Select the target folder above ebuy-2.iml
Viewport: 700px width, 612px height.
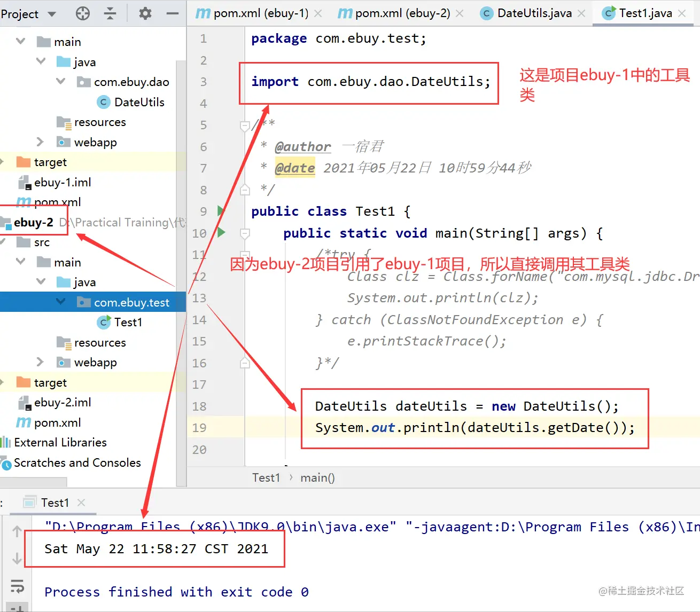click(x=42, y=382)
